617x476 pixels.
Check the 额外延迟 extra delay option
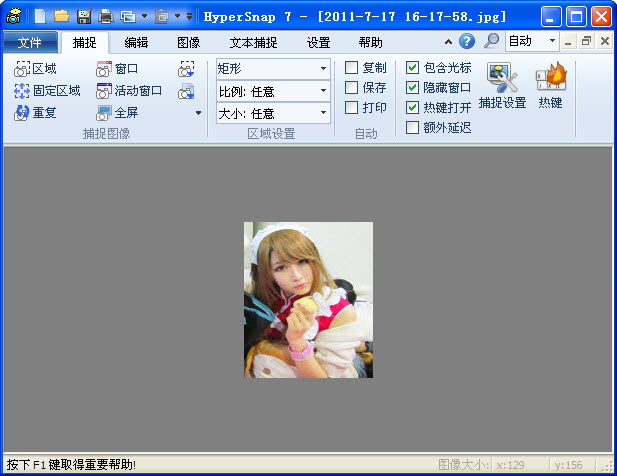pyautogui.click(x=413, y=127)
